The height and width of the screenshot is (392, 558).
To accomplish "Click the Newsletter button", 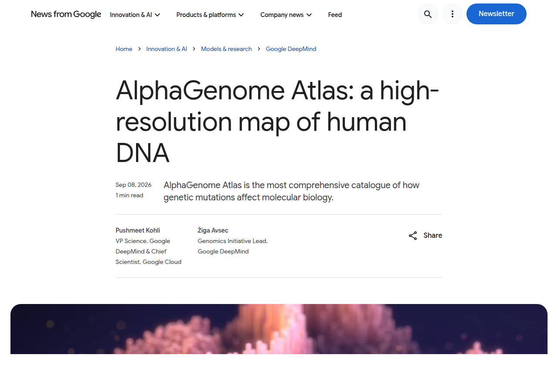I will pos(497,14).
